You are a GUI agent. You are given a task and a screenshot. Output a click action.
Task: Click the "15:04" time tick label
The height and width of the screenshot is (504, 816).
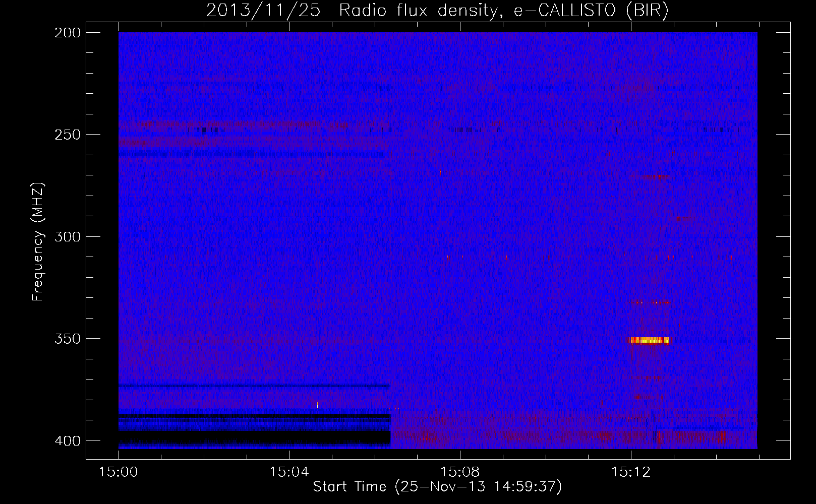coord(289,472)
